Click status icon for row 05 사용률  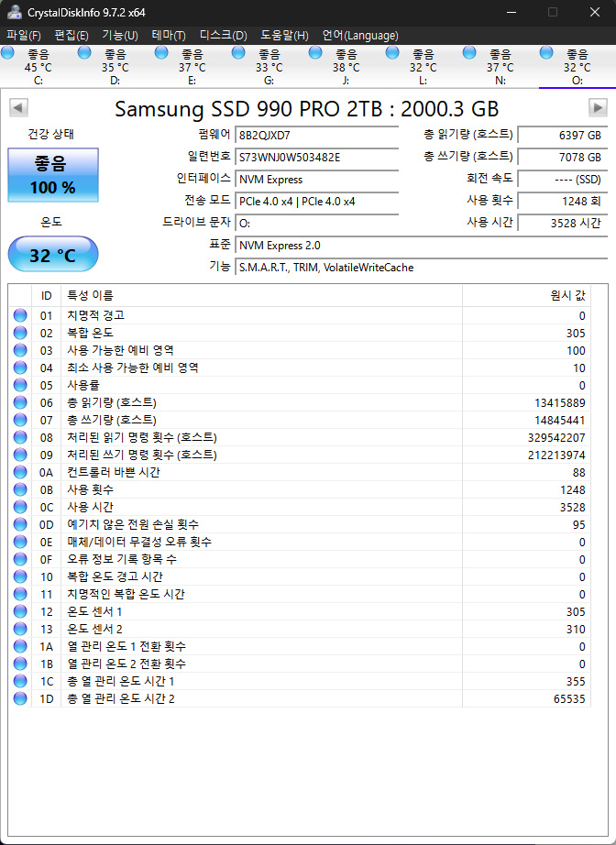click(20, 385)
